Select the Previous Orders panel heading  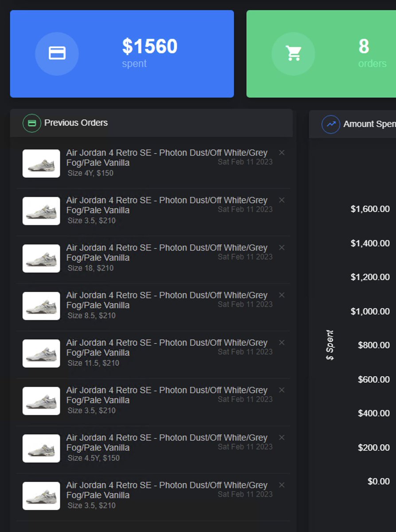76,123
